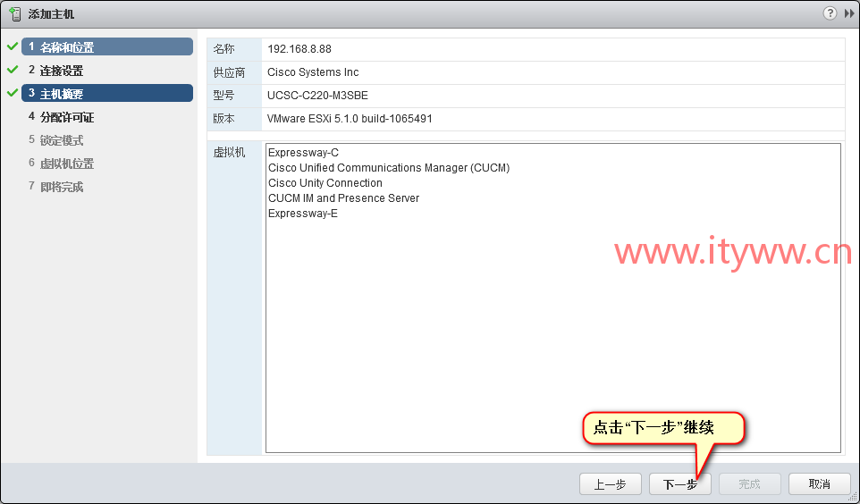Select CUCM IM and Presence Server entry

[344, 198]
